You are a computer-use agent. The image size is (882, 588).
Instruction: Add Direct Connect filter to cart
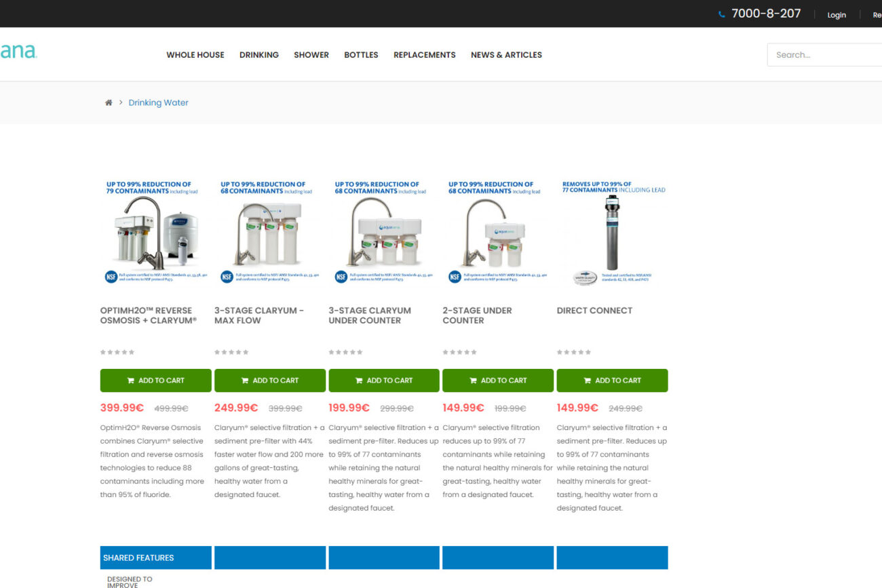coord(612,380)
